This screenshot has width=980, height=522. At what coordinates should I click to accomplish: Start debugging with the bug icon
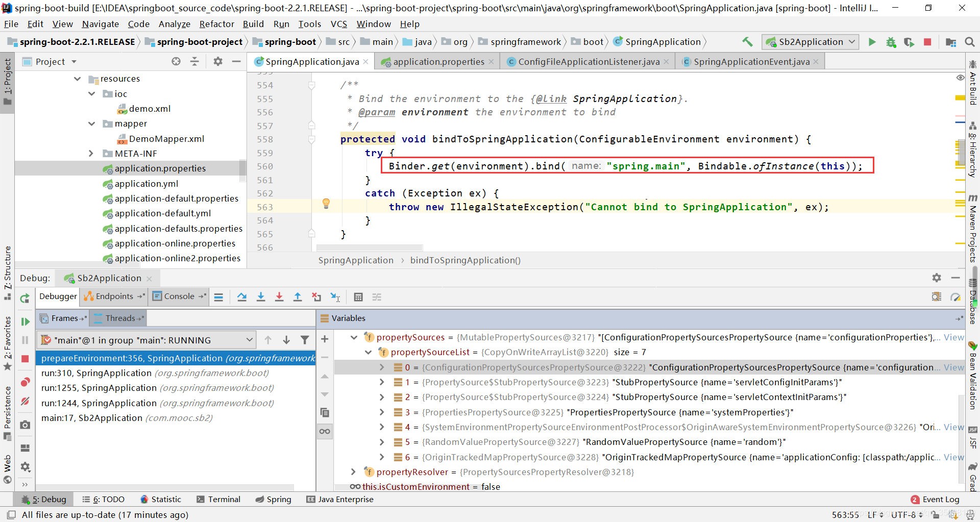coord(891,42)
